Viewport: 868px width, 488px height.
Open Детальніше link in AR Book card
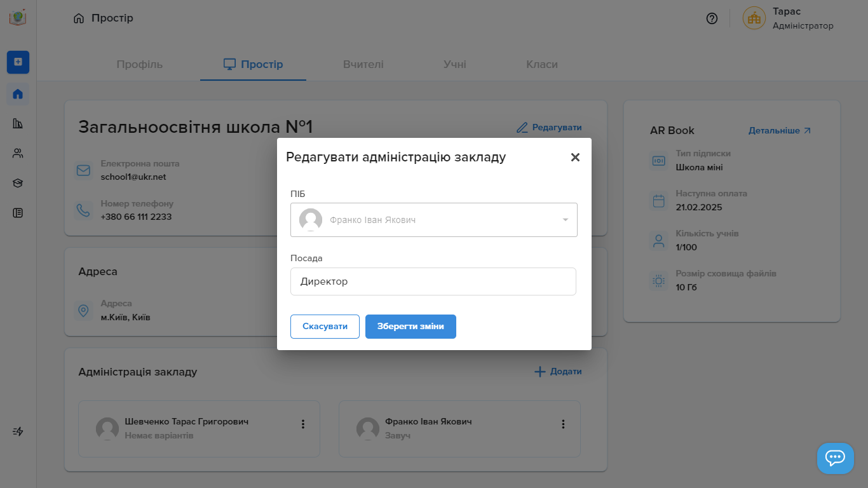[x=780, y=130]
